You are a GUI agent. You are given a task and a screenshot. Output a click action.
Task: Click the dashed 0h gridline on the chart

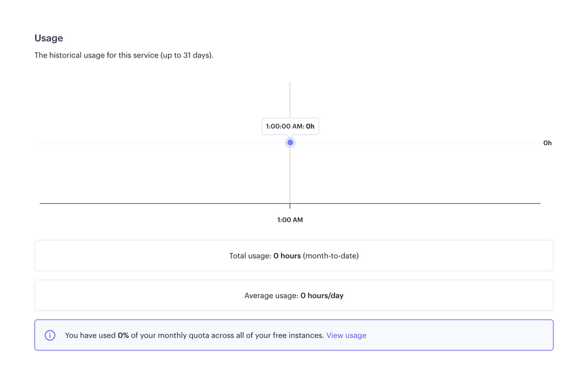[163, 142]
